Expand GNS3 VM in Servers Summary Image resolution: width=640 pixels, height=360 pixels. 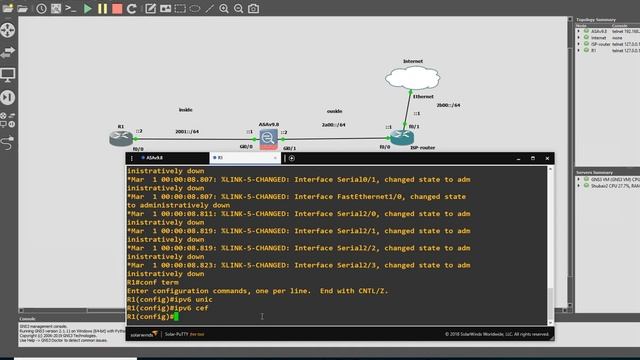click(579, 179)
